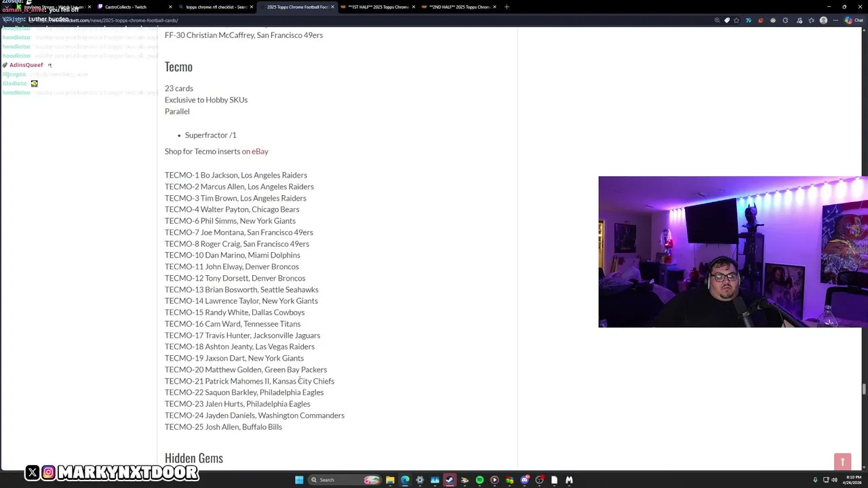This screenshot has width=868, height=488.
Task: Click 'TECMO-3 Tim Brown' row
Action: tap(235, 198)
